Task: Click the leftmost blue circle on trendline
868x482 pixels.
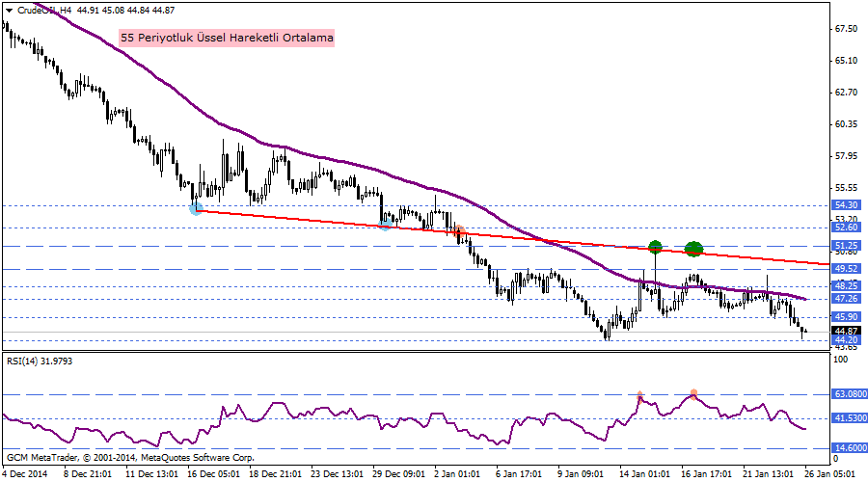Action: 196,208
